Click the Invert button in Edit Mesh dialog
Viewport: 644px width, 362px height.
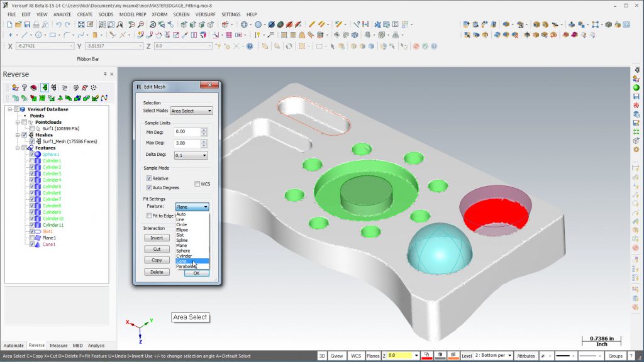pyautogui.click(x=157, y=238)
